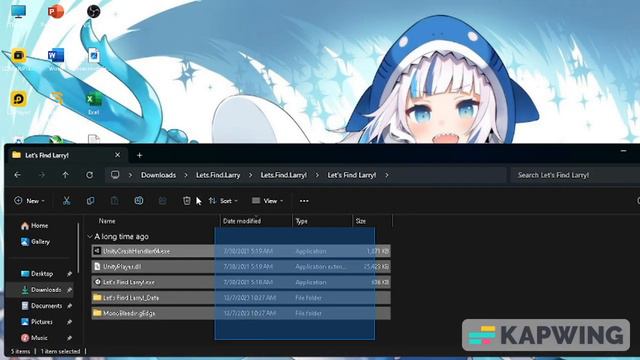The height and width of the screenshot is (360, 640).
Task: Click the Share icon in toolbar
Action: point(162,201)
